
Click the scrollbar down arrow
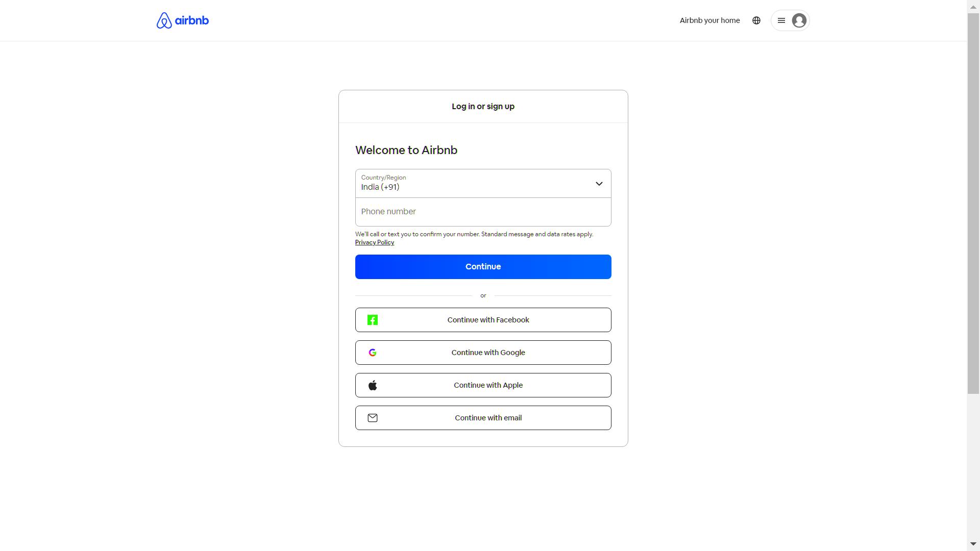coord(973,544)
